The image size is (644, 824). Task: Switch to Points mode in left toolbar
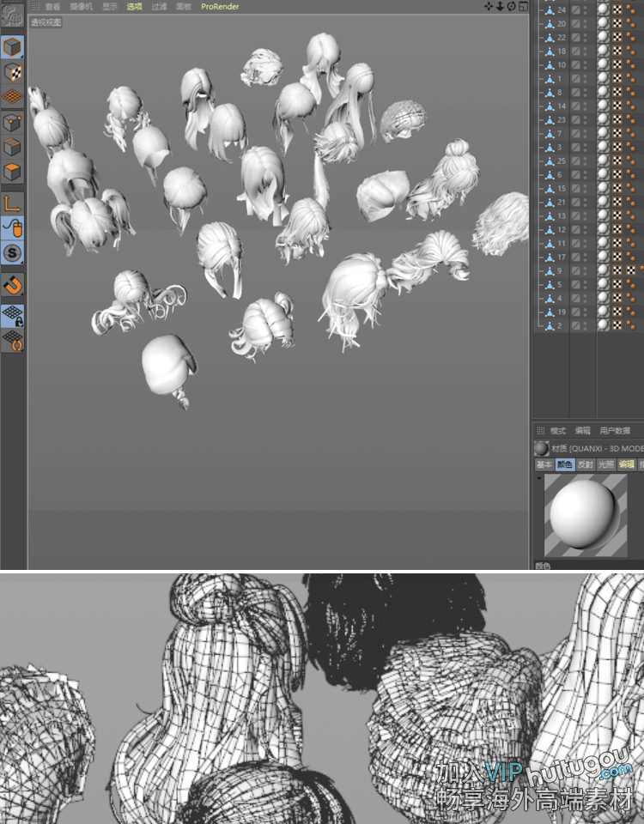12,123
